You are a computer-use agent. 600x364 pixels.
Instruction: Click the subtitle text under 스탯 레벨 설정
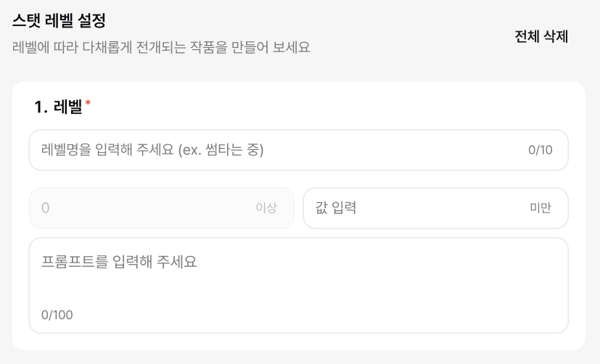pos(161,47)
